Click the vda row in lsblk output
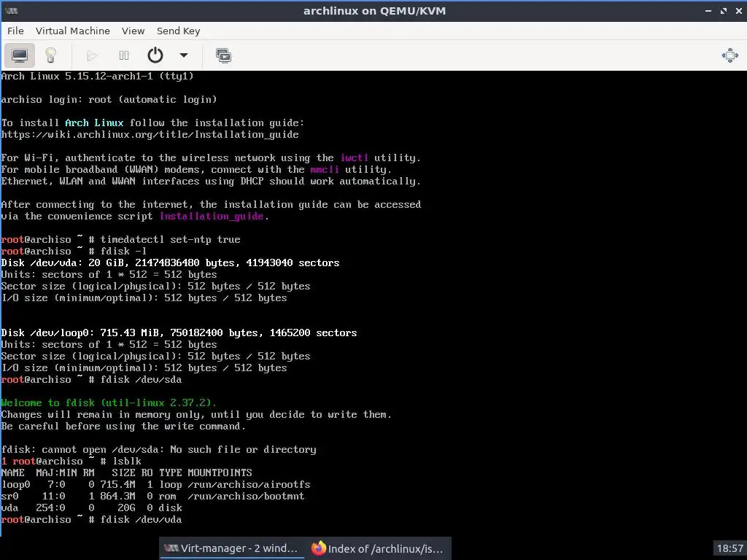 point(92,508)
